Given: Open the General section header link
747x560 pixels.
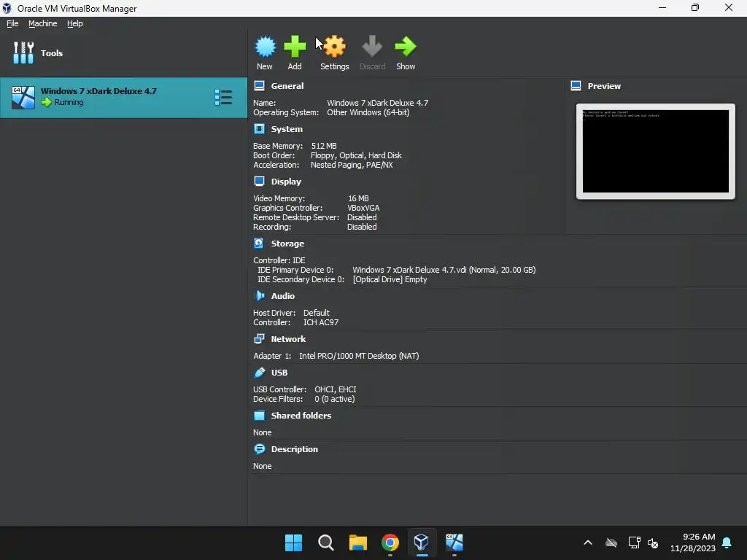Looking at the screenshot, I should [287, 86].
